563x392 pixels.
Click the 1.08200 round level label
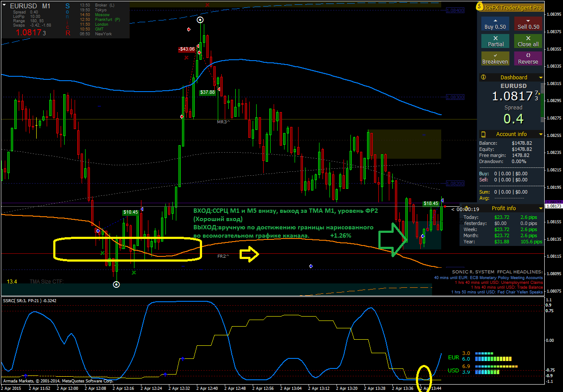point(455,184)
